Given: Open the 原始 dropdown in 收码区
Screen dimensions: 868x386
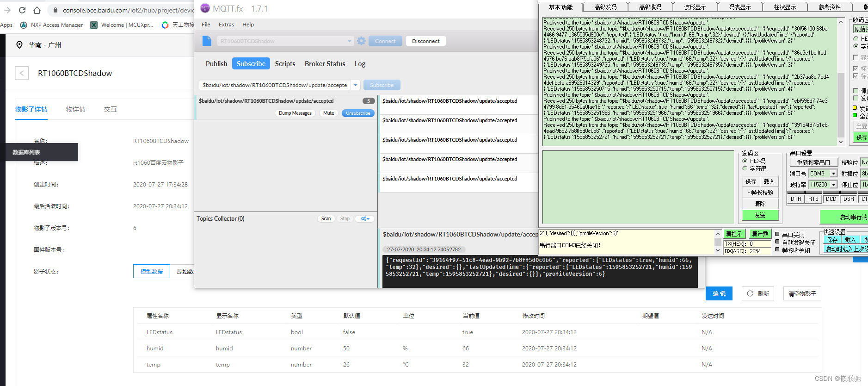Looking at the screenshot, I should pyautogui.click(x=861, y=29).
